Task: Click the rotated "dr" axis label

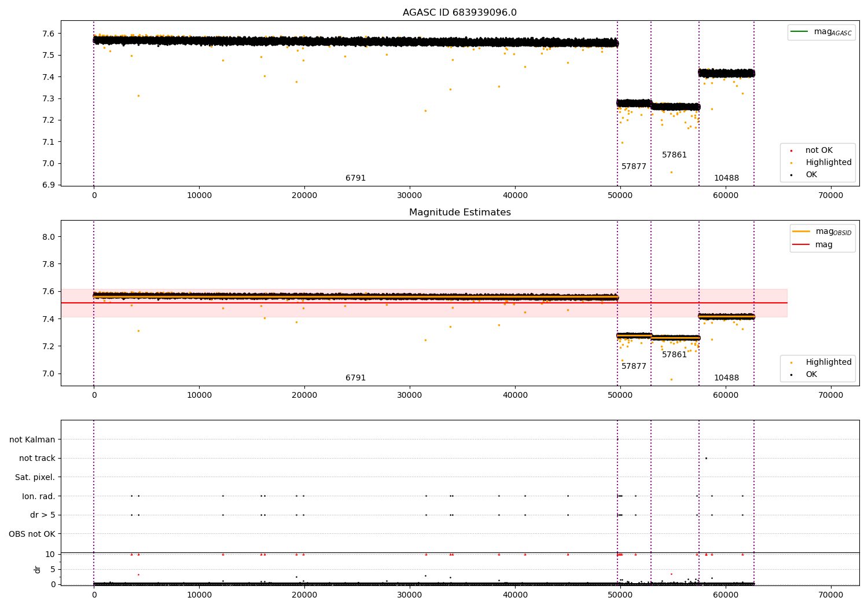Action: point(38,569)
